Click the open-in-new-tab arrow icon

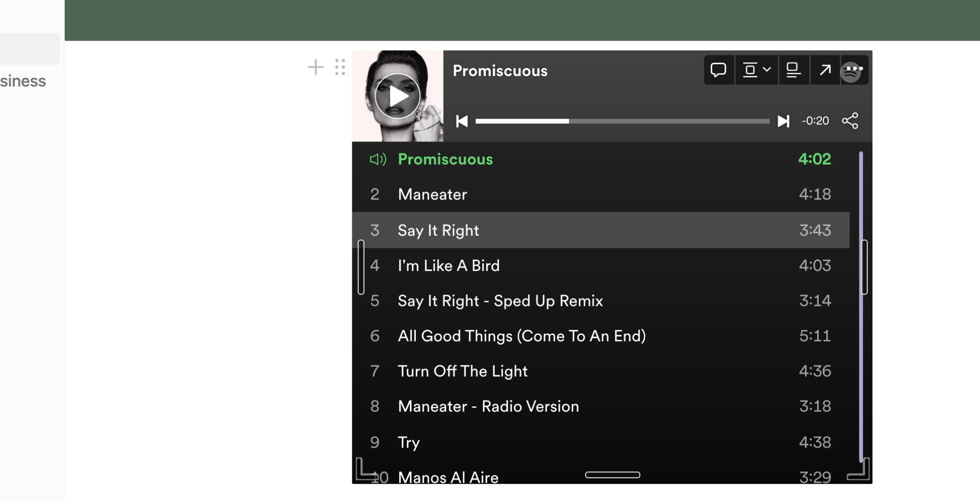point(824,70)
